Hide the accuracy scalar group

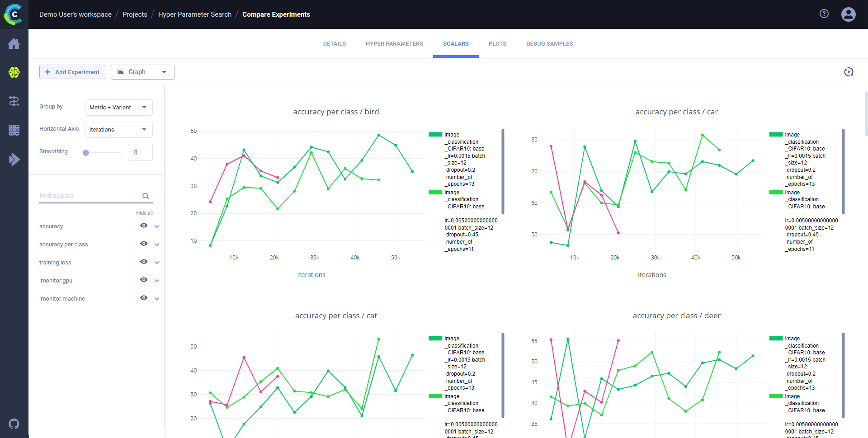[144, 226]
